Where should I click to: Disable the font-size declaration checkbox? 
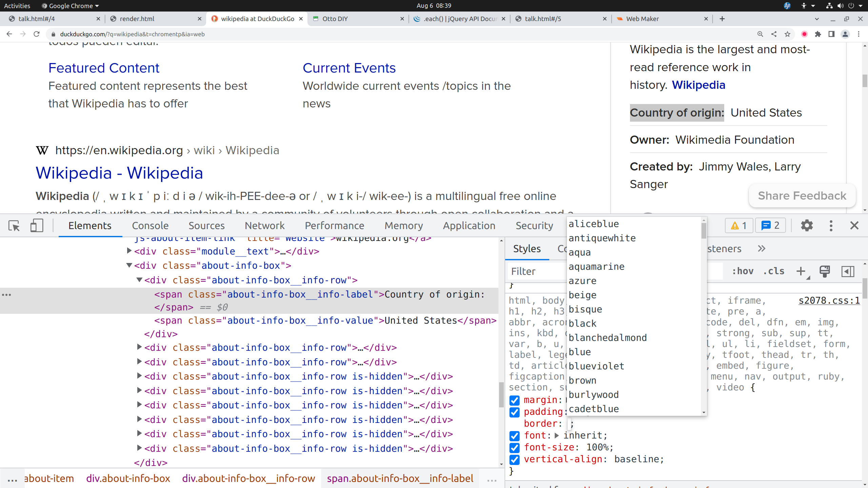514,448
